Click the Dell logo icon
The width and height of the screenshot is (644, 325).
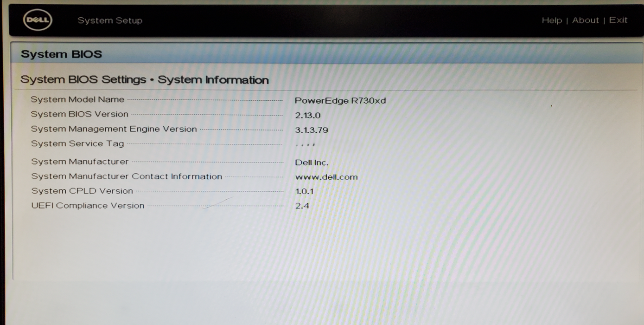(x=38, y=20)
